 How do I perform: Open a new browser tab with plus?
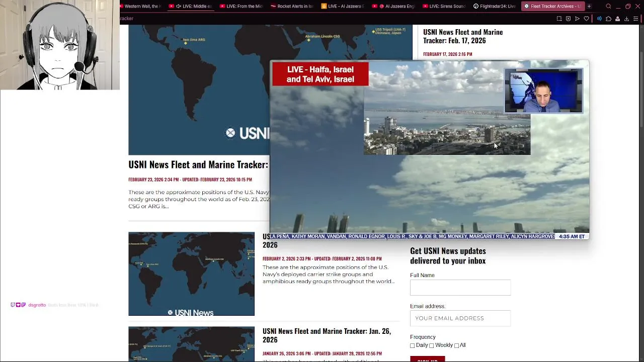pos(589,6)
